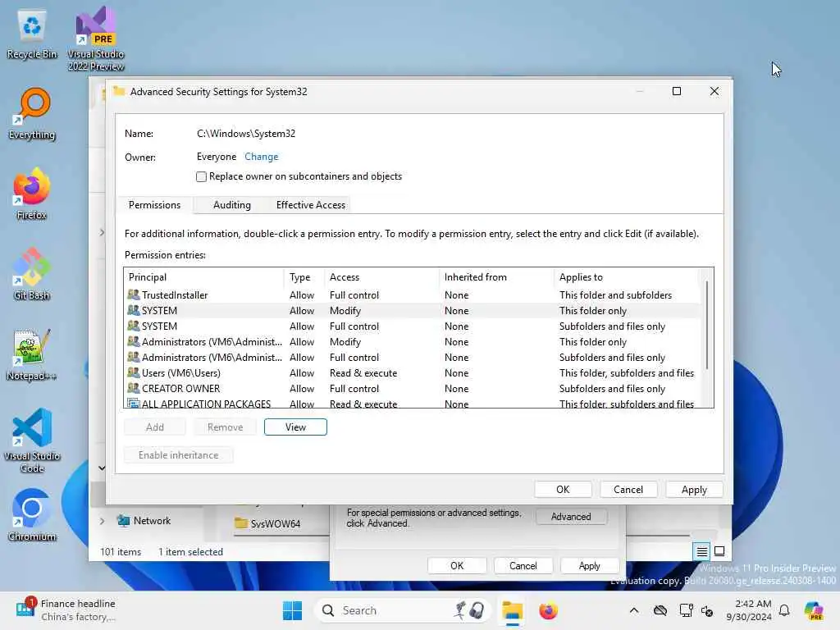Image resolution: width=840 pixels, height=630 pixels.
Task: Select the Users (VM6\Users) entry
Action: [x=413, y=373]
